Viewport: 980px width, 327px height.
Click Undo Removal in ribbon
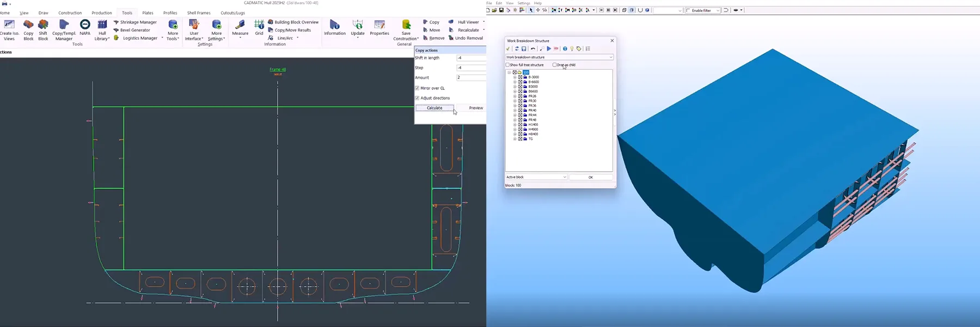465,38
